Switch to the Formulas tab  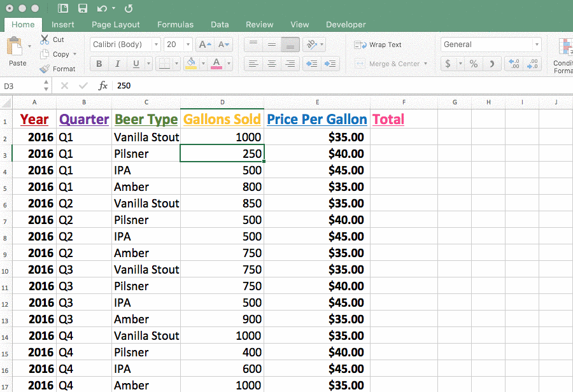point(175,25)
